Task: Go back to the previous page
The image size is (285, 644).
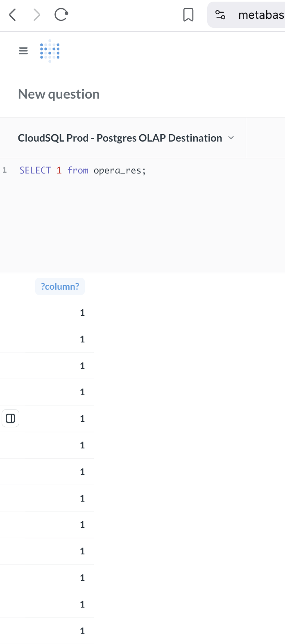Action: (x=13, y=15)
